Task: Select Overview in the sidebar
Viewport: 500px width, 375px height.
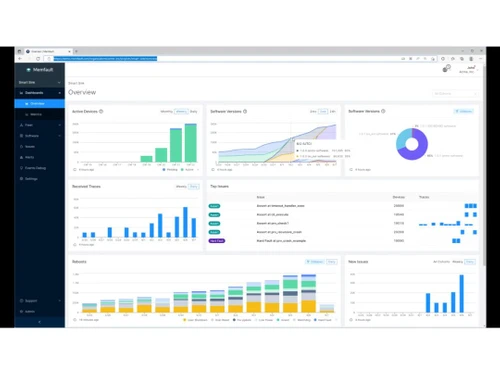Action: click(x=40, y=104)
